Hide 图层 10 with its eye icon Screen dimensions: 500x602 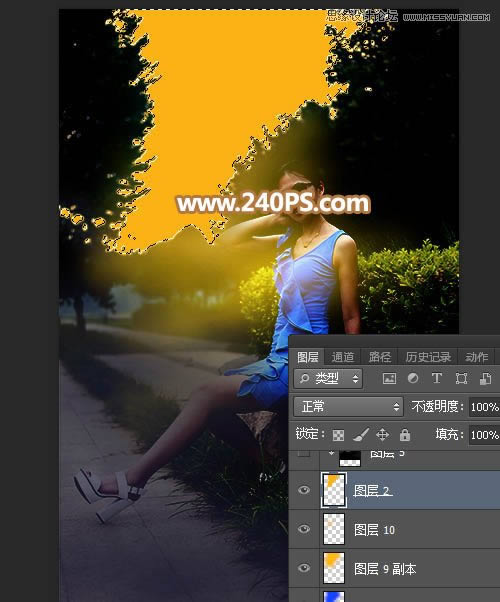304,529
